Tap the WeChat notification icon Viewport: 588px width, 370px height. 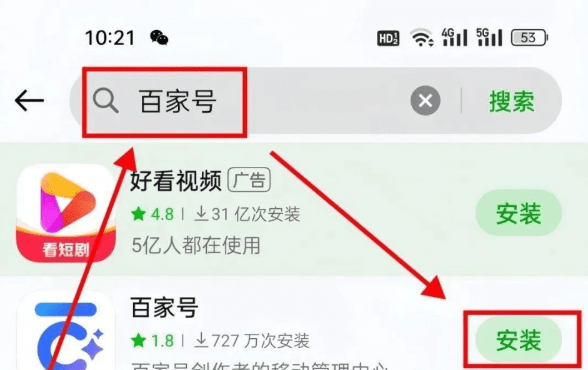click(159, 38)
